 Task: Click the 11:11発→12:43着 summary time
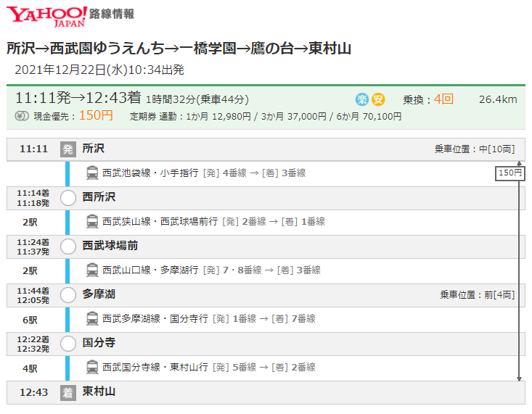pos(78,98)
